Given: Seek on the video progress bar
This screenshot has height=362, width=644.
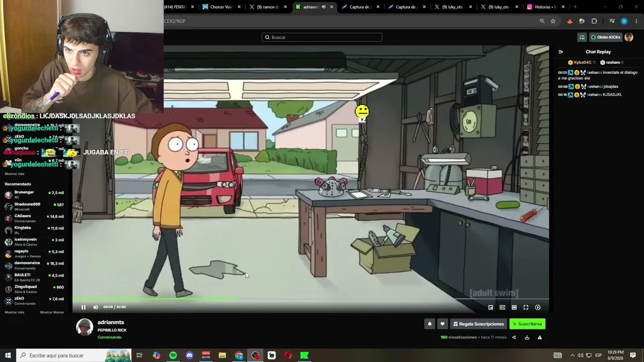Looking at the screenshot, I should click(310, 299).
